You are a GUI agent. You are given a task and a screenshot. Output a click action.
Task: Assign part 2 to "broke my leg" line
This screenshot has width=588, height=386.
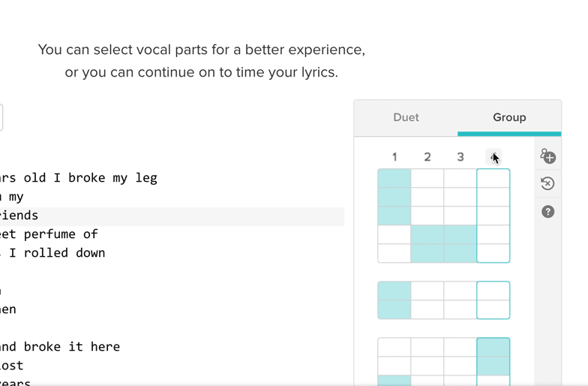tap(427, 179)
